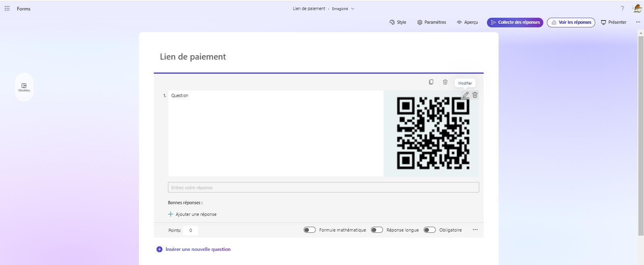Open Paramètres settings
The height and width of the screenshot is (265, 644).
(431, 23)
